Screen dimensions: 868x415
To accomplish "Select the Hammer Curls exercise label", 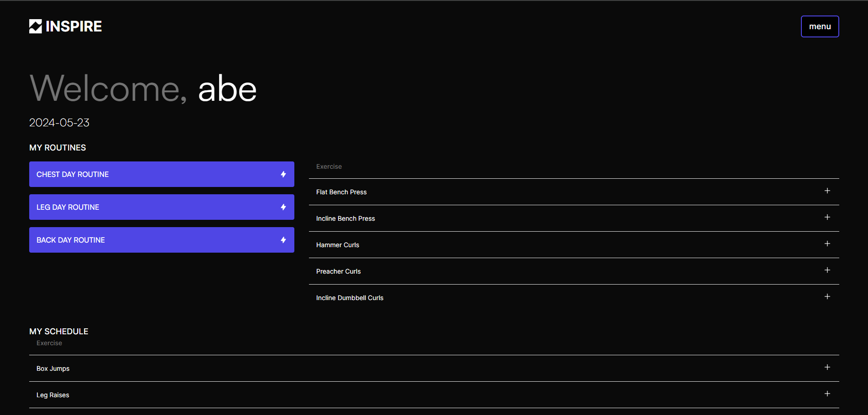I will pyautogui.click(x=338, y=245).
